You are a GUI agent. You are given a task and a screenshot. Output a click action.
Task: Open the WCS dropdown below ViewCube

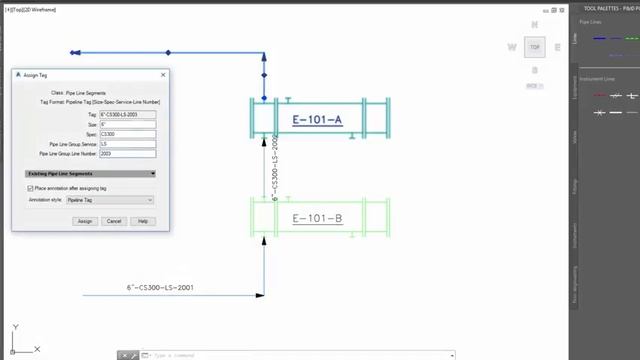[x=535, y=86]
